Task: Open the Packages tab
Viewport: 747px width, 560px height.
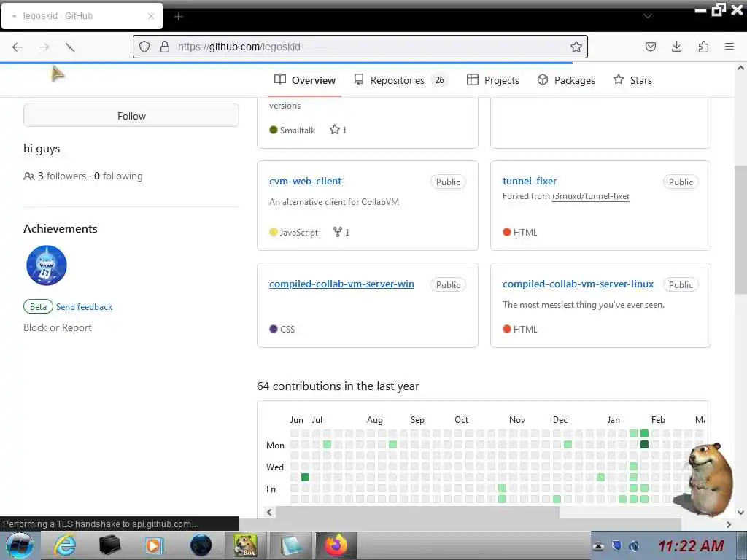Action: tap(566, 80)
